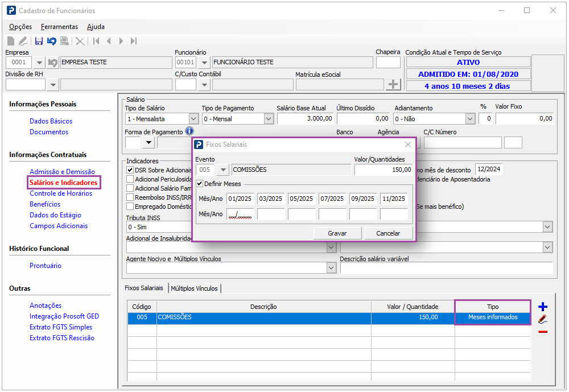569x392 pixels.
Task: Click the blue Undo arrow toolbar icon
Action: (x=52, y=41)
